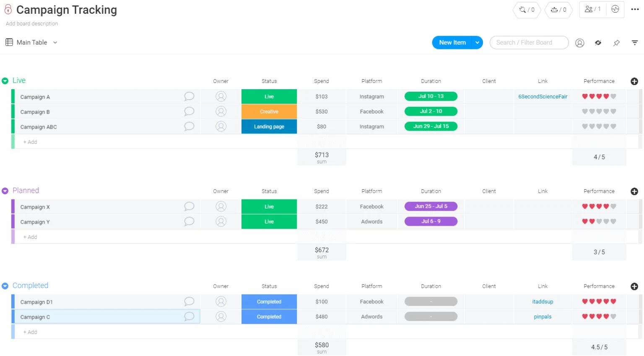The width and height of the screenshot is (644, 356).
Task: Open the integrations counter icon in header
Action: tap(527, 10)
